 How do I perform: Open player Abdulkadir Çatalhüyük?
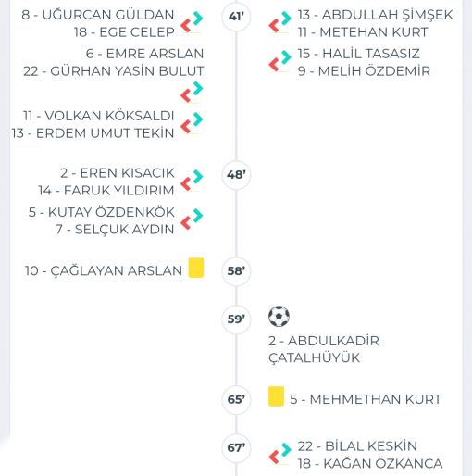point(324,349)
